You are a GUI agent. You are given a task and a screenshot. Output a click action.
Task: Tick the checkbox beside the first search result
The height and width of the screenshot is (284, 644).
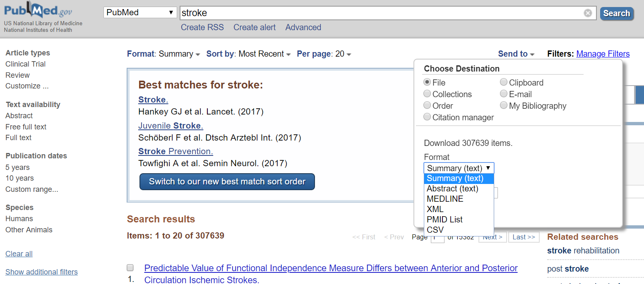130,267
